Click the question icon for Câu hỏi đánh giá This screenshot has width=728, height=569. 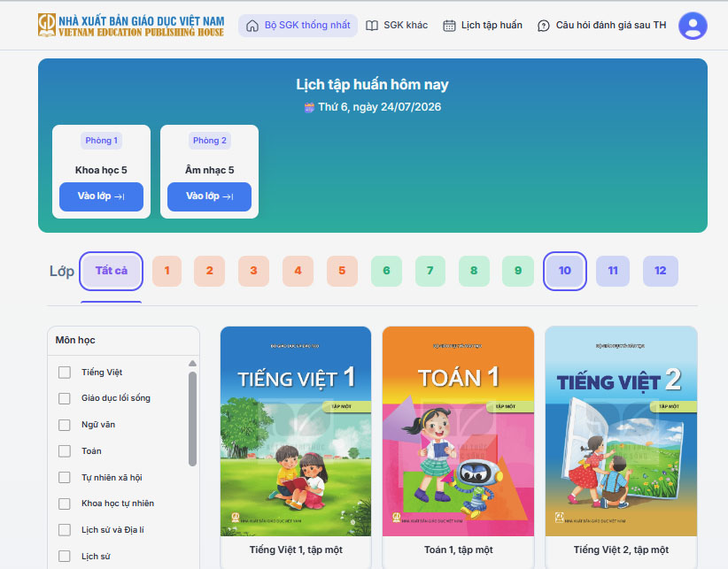pyautogui.click(x=543, y=26)
